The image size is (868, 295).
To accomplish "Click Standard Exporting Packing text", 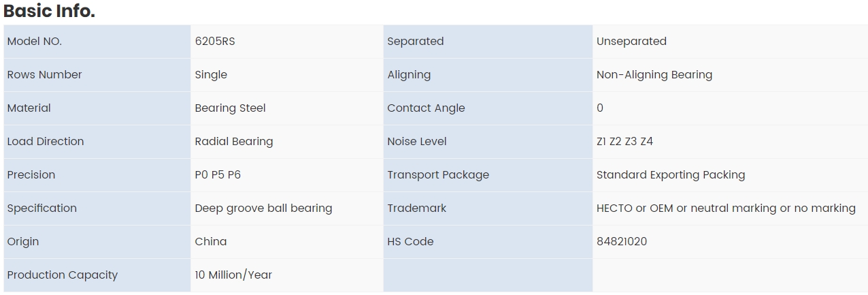I will [671, 175].
